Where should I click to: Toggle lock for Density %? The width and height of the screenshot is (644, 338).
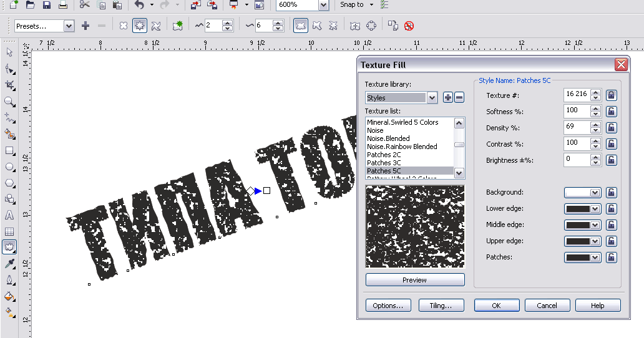point(612,128)
